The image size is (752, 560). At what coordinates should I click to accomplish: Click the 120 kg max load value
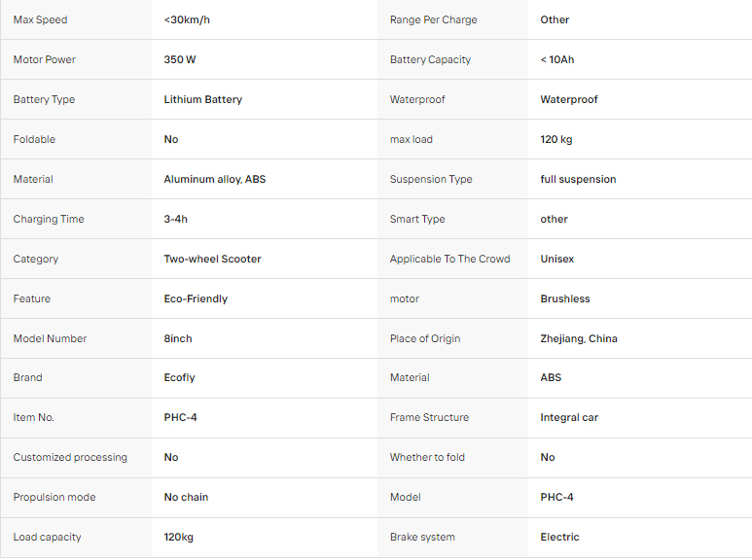[x=556, y=139]
